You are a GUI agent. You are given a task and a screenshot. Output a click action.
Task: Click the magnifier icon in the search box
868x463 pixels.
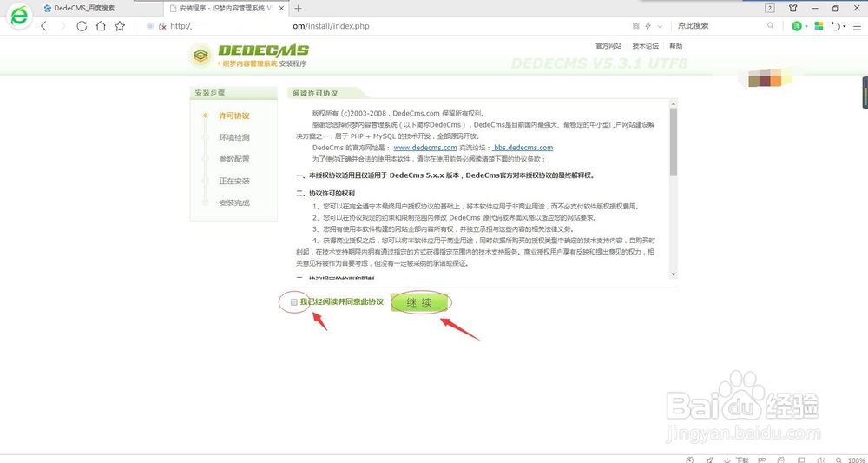[771, 26]
